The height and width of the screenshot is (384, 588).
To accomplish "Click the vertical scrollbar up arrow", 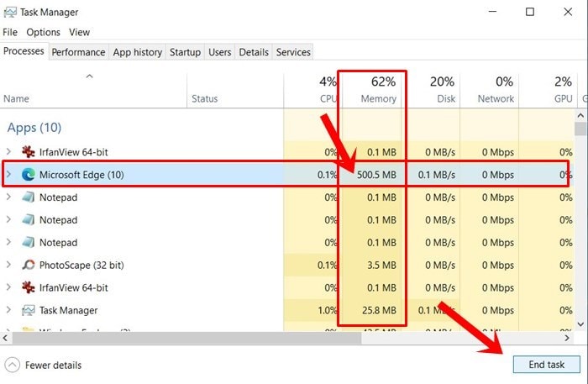I will coord(580,115).
